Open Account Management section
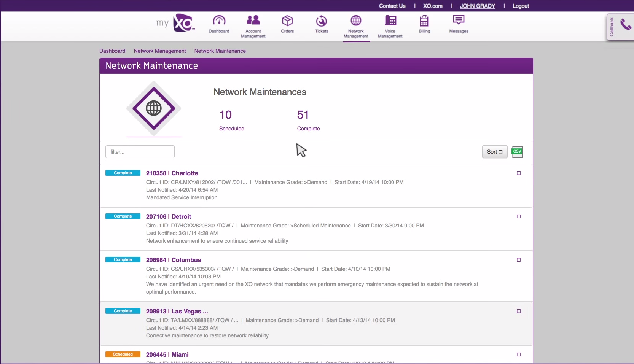 click(253, 26)
